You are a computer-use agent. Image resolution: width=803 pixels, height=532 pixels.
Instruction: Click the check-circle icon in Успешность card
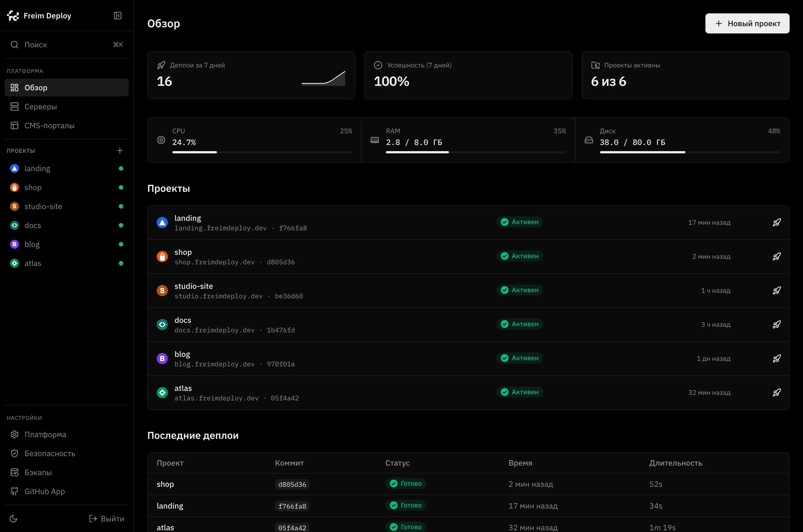(x=378, y=65)
